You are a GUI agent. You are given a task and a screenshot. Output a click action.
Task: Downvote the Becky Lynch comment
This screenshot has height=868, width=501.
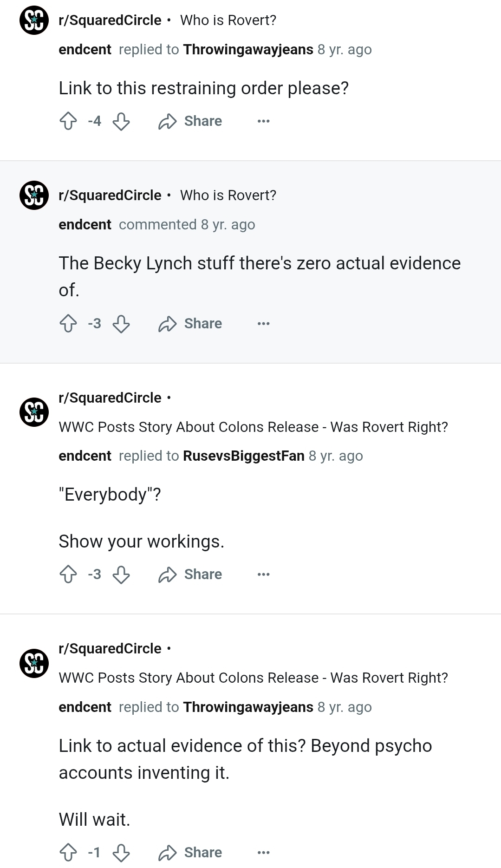click(121, 324)
